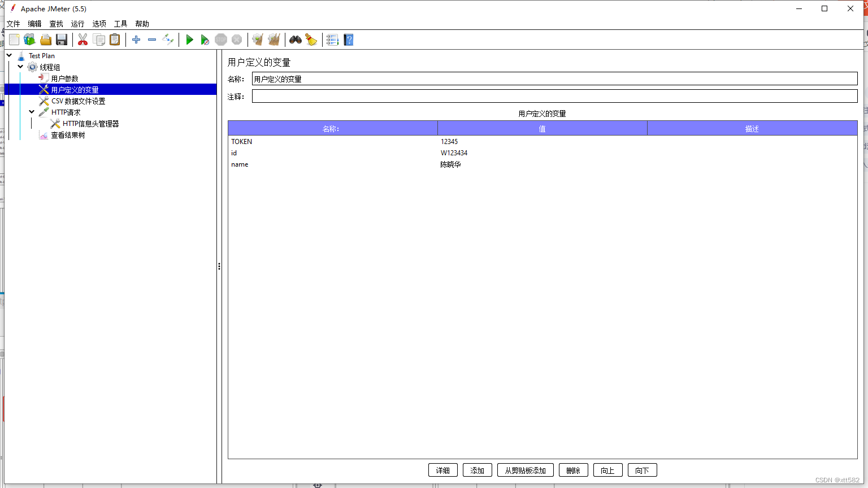Click the Copy icon in toolbar
This screenshot has height=488, width=868.
(99, 40)
